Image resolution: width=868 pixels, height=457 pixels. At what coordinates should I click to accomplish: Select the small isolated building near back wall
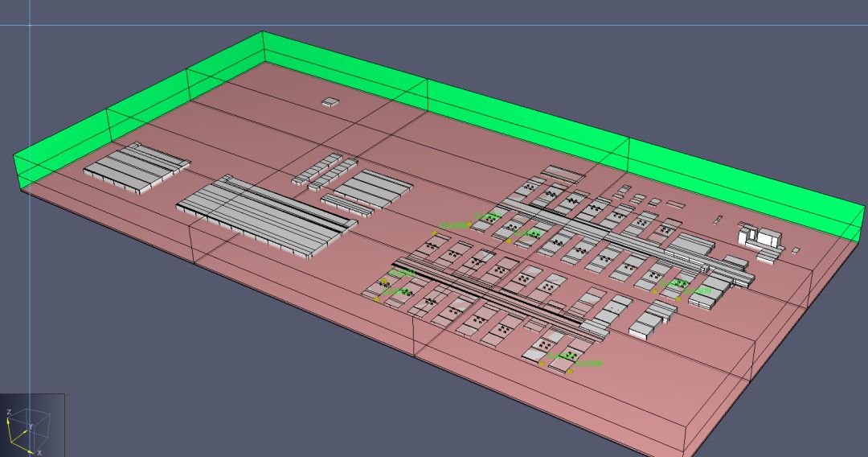click(x=330, y=102)
